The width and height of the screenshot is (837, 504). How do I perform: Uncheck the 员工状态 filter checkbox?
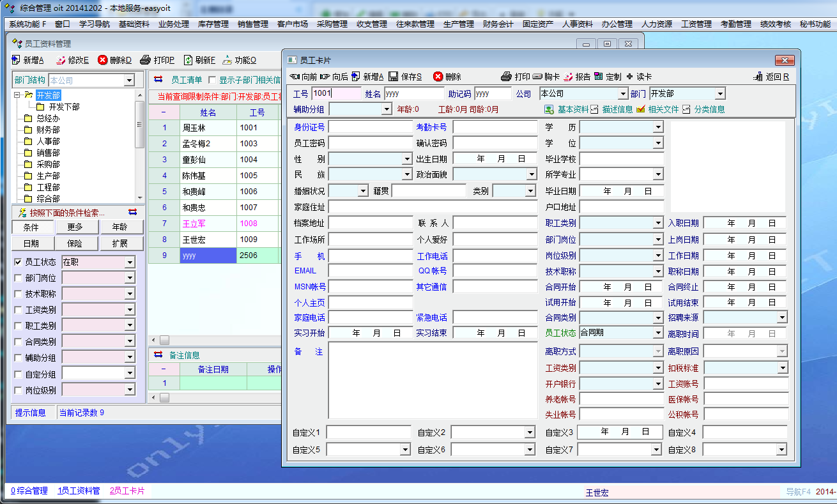click(18, 262)
